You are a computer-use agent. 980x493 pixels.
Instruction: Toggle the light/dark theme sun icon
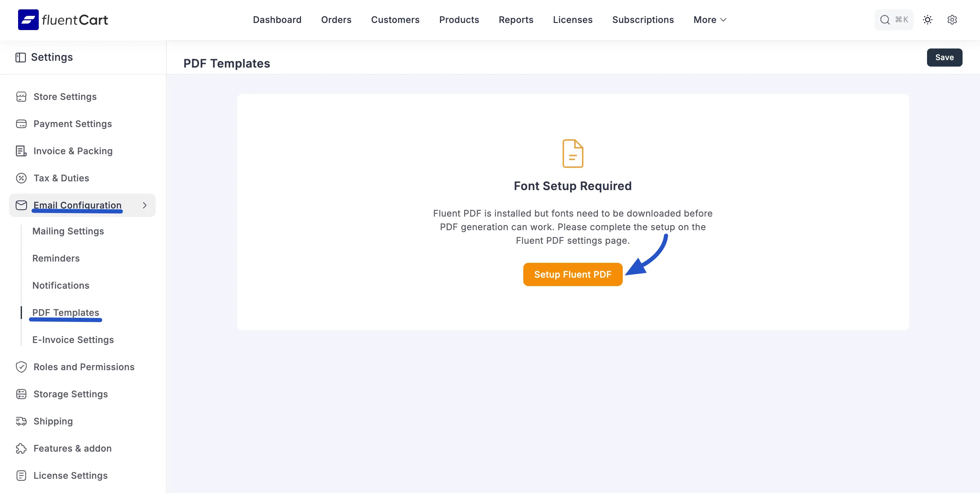coord(927,20)
